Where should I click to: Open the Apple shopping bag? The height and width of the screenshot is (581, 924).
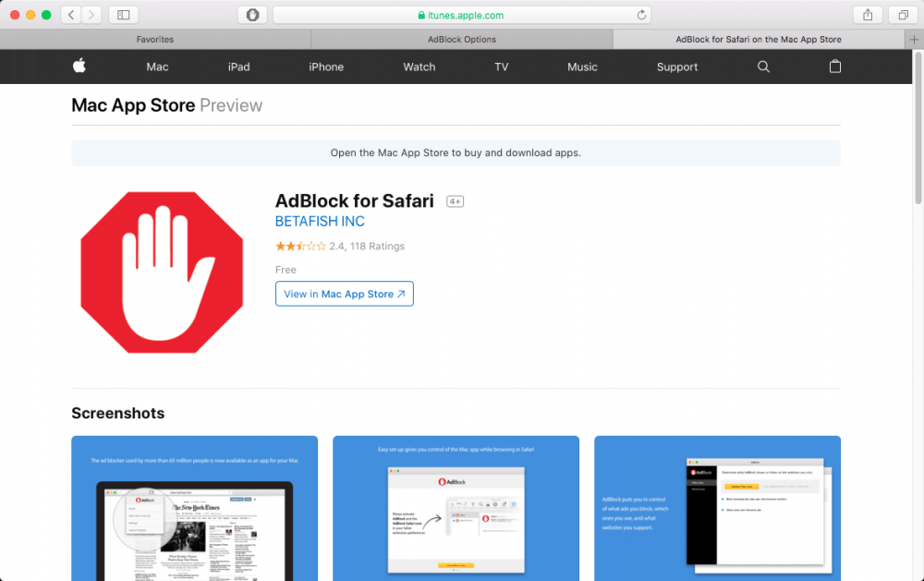tap(834, 67)
